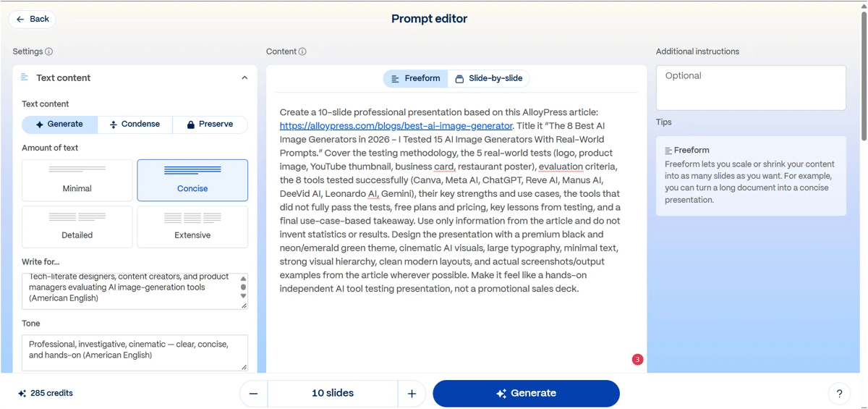Choose Concise amount of text

[x=192, y=180]
